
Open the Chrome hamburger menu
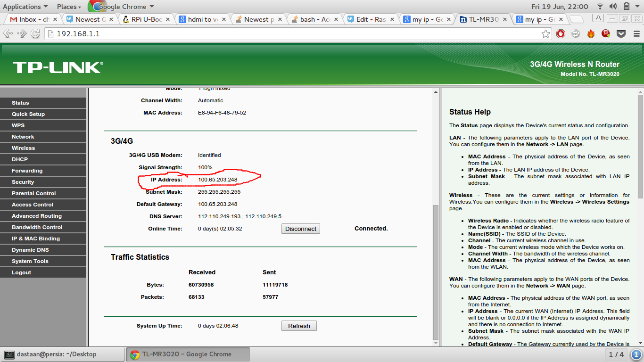pyautogui.click(x=636, y=33)
